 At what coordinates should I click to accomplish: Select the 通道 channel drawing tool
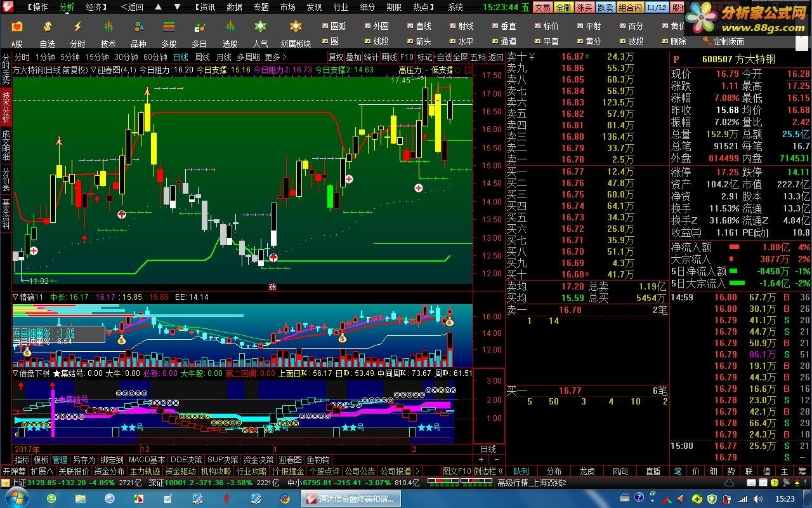503,41
